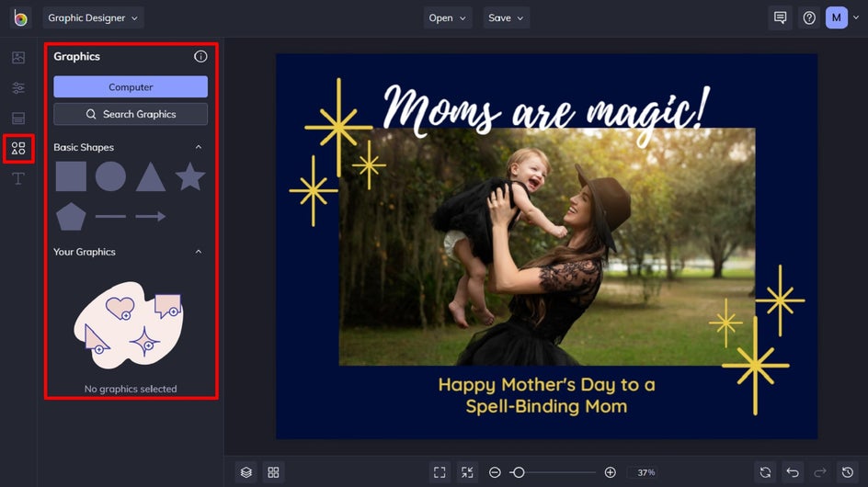Select the large upper left sparkle graphic

(338, 128)
